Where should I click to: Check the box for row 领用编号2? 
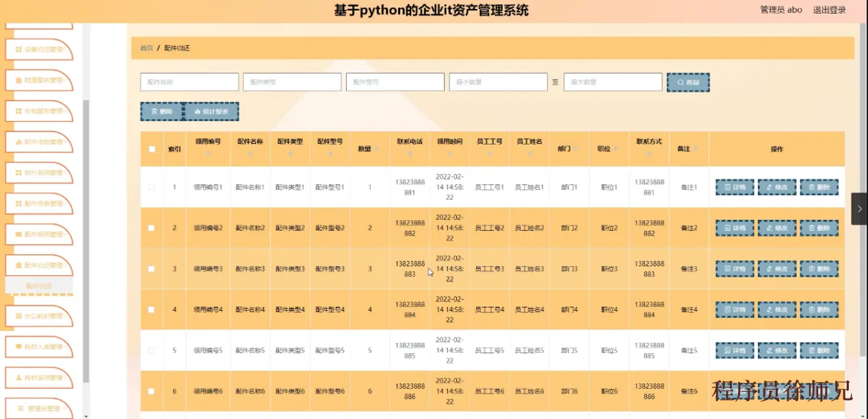coord(152,228)
